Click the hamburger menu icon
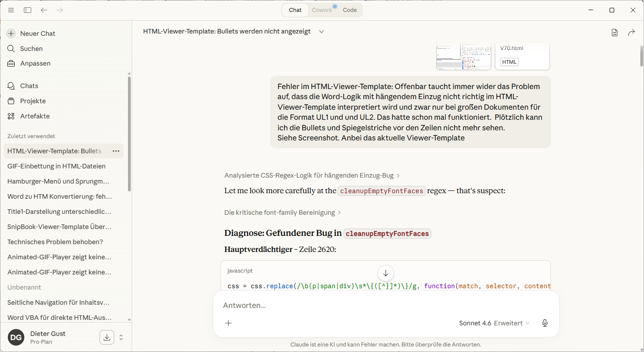 11,10
